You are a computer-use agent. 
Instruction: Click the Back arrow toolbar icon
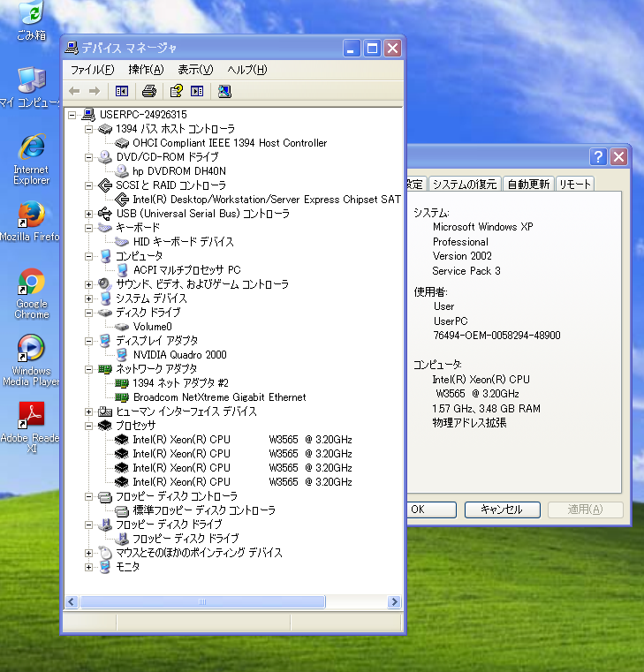click(x=74, y=91)
